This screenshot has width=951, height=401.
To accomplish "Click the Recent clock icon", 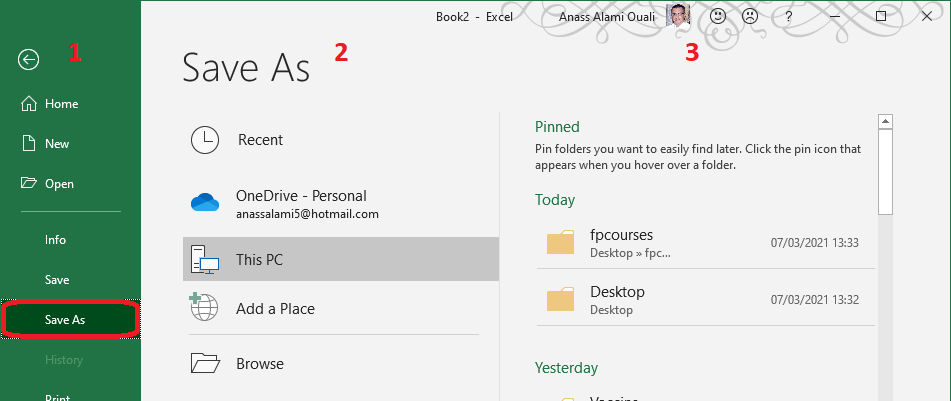I will 205,140.
